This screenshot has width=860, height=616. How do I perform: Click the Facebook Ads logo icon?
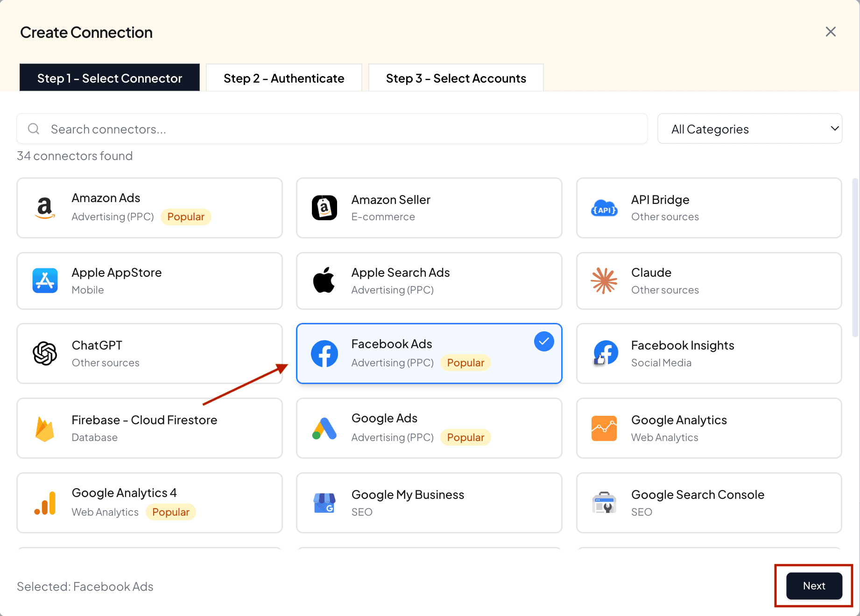(324, 353)
